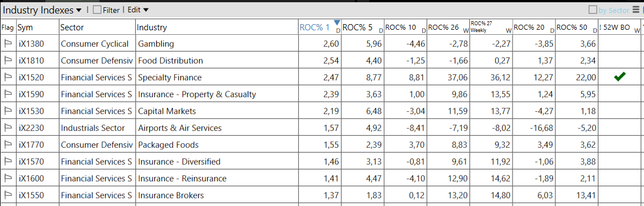Flag the iX1550 Insurance Brokers row
The height and width of the screenshot is (206, 644).
8,195
